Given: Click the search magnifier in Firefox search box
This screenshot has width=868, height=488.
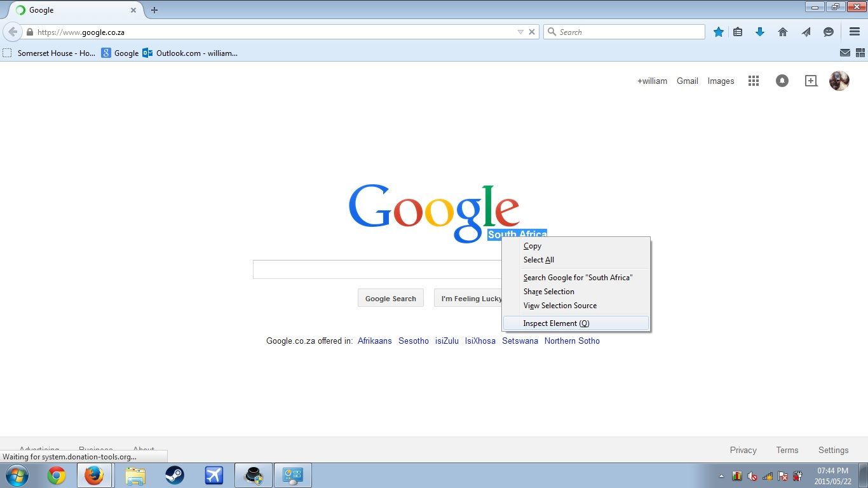Looking at the screenshot, I should (x=552, y=32).
